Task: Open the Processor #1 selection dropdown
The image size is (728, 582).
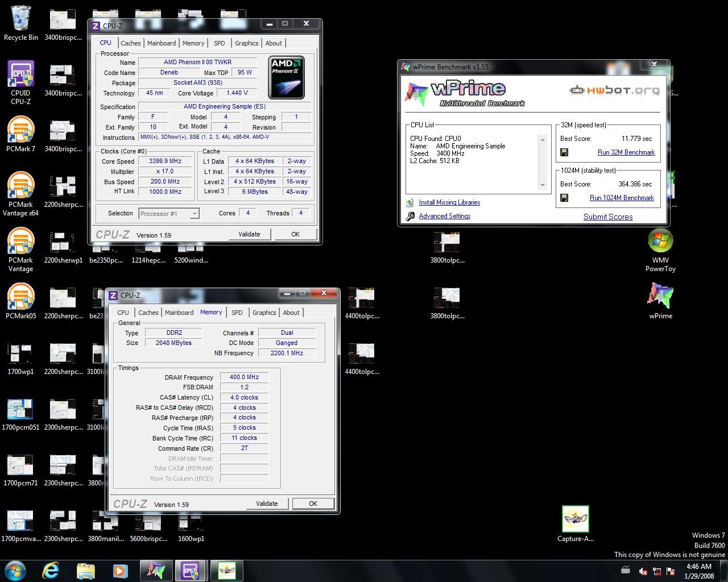Action: coord(169,214)
